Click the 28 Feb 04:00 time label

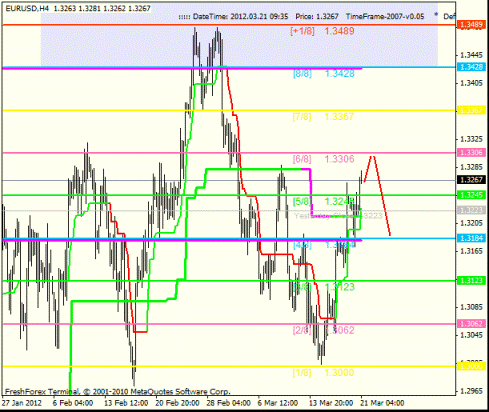point(228,403)
